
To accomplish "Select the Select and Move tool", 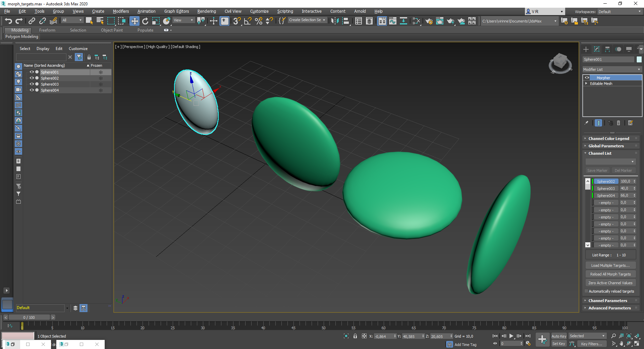I will tap(135, 21).
